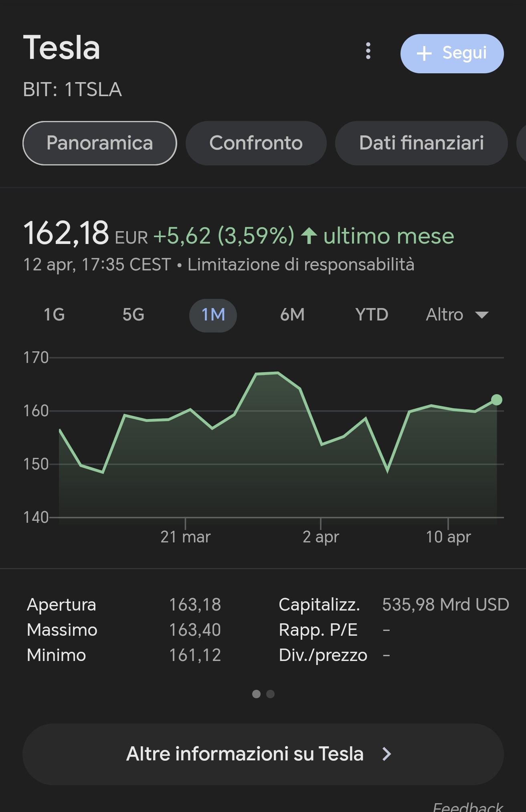
Task: Click Altre informazioni su Tesla button
Action: pyautogui.click(x=263, y=754)
